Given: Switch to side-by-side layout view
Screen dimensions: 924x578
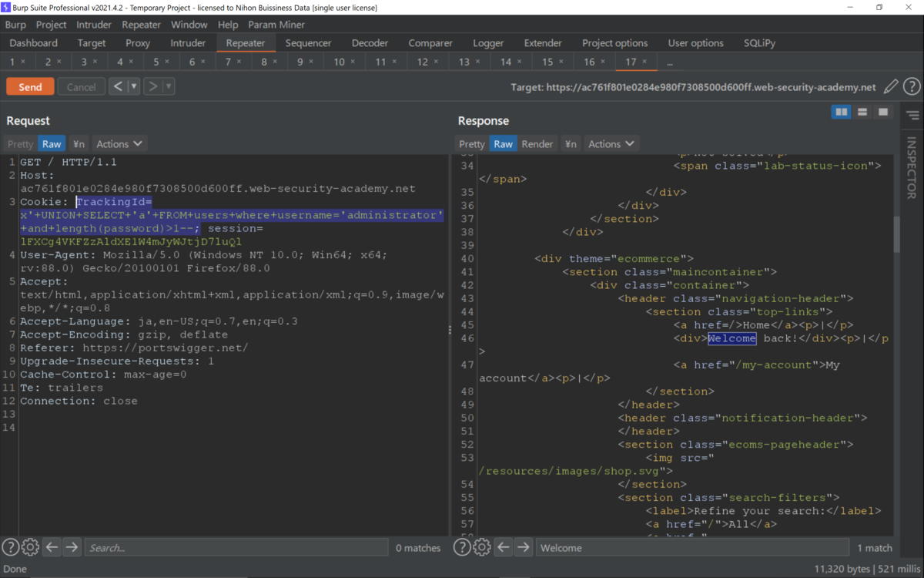Looking at the screenshot, I should click(x=842, y=113).
